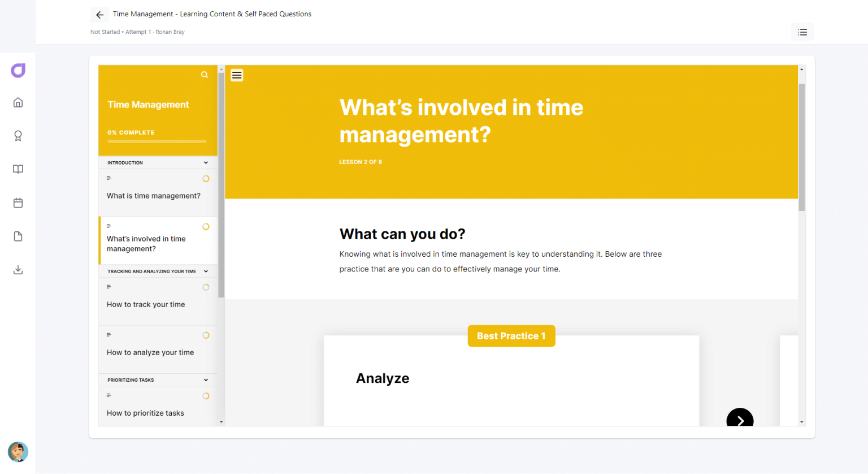
Task: Click completion circle for How to analyze
Action: click(x=206, y=335)
